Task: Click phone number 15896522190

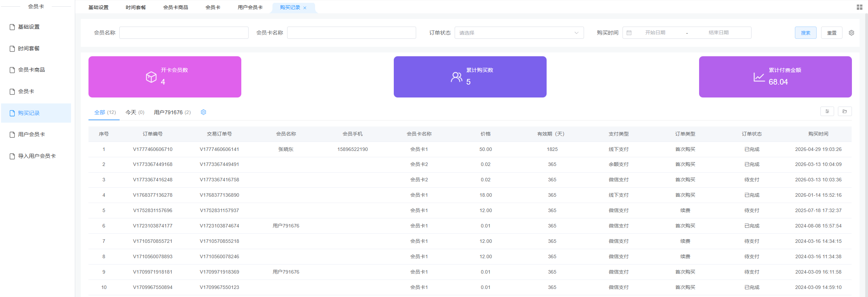Action: click(353, 149)
